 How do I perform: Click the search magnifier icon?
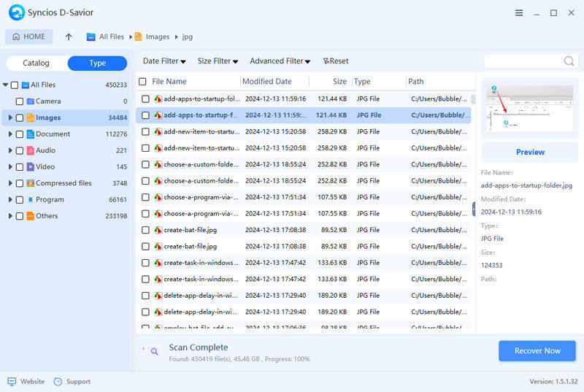click(x=568, y=61)
